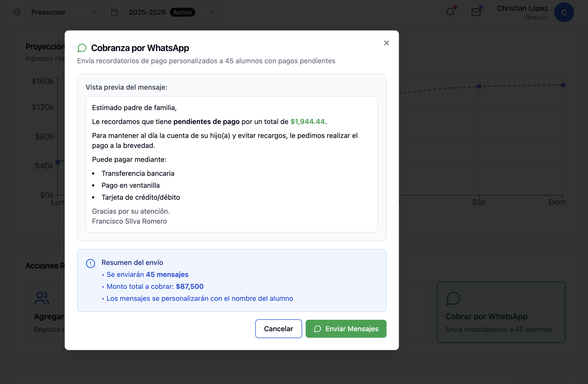Click the people icon on Agregar card
Image resolution: width=588 pixels, height=384 pixels.
click(x=42, y=298)
